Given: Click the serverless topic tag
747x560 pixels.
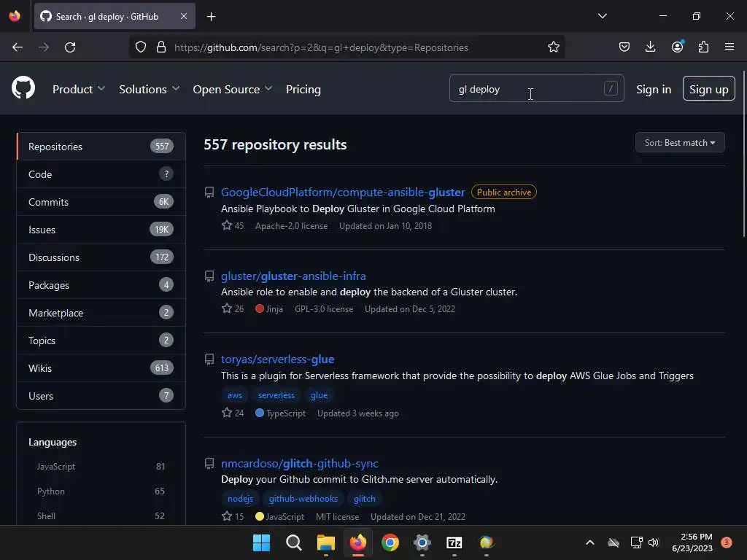Looking at the screenshot, I should point(276,395).
